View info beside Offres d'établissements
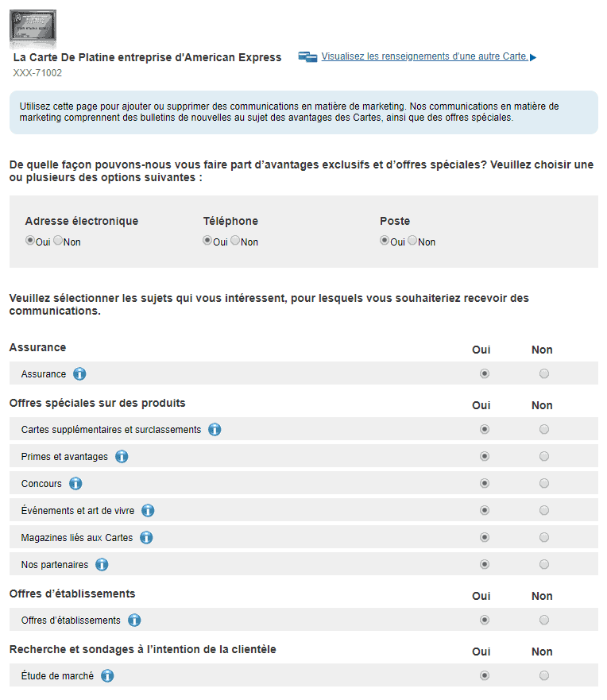This screenshot has width=607, height=700. tap(133, 620)
